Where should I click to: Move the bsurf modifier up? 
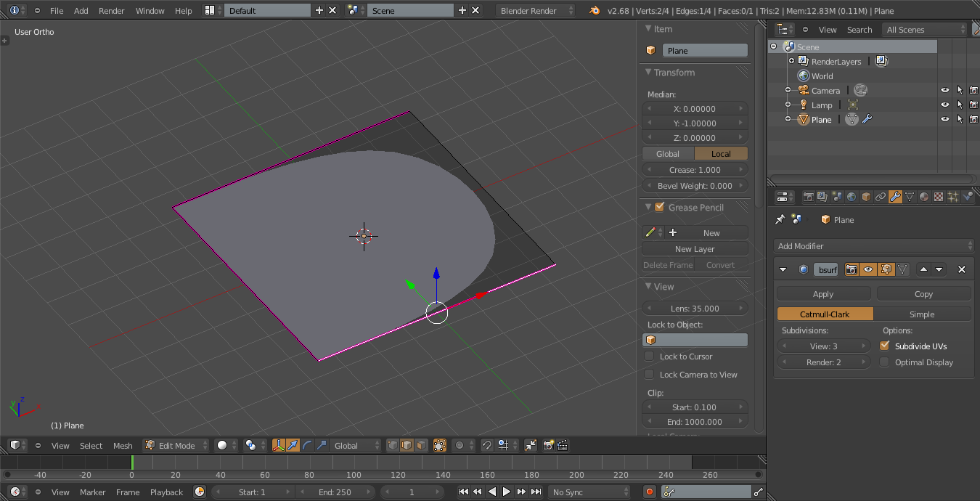click(x=923, y=269)
